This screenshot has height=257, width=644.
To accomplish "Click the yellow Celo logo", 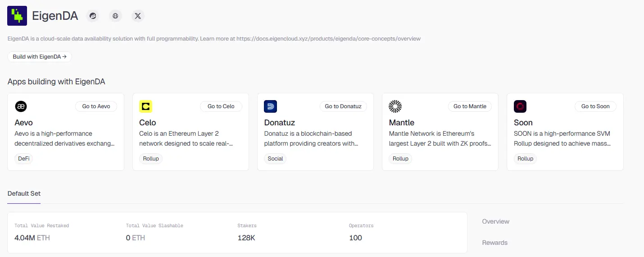I will (x=145, y=106).
